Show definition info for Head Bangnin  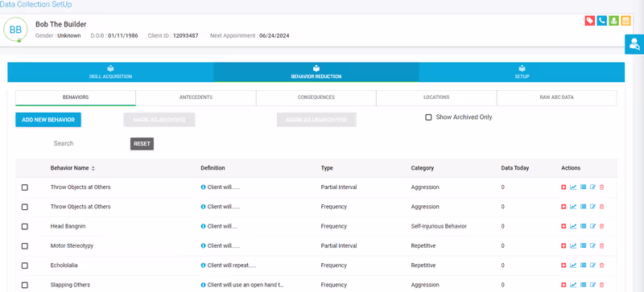click(203, 226)
